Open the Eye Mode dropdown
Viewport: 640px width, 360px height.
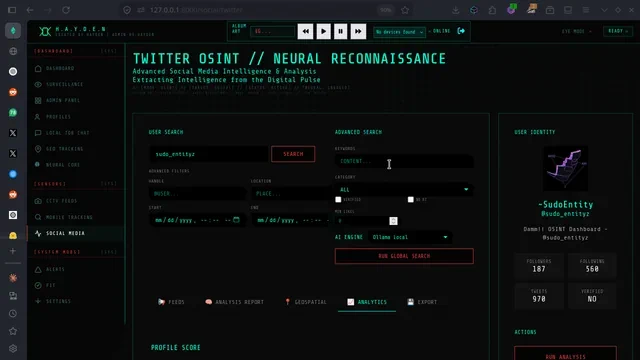tap(576, 31)
